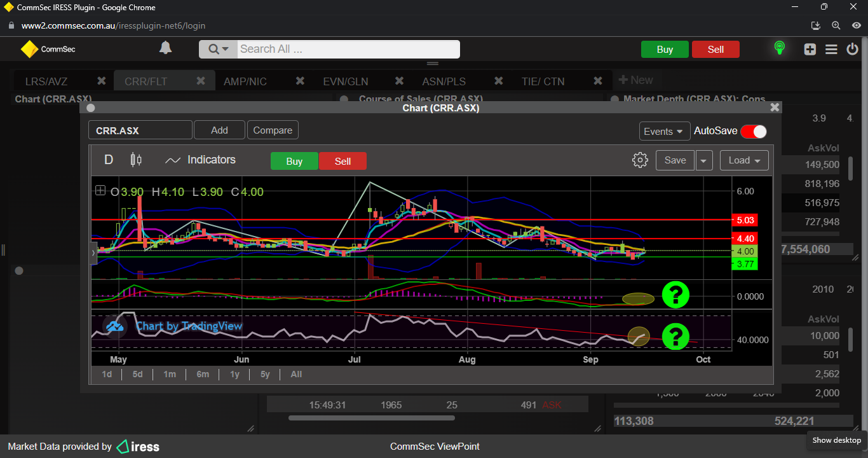Expand the chart legend plus icon
Screen dimensions: 868x458
(x=100, y=190)
